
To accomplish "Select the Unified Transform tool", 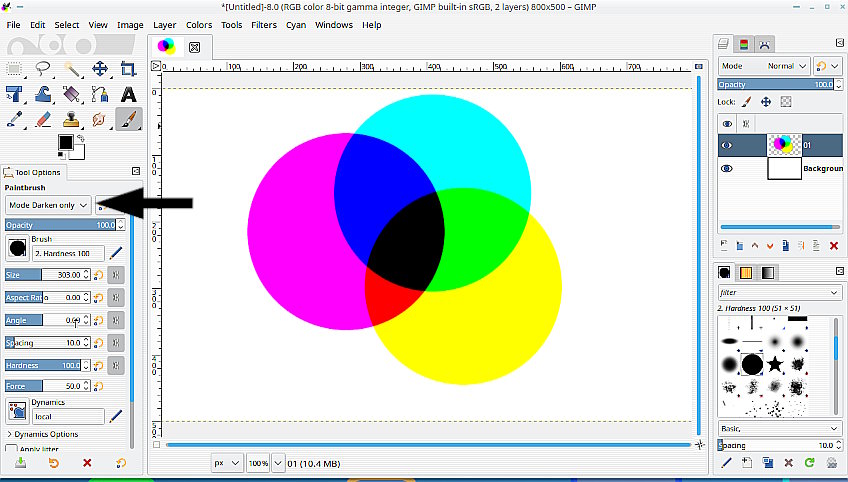I will [14, 94].
